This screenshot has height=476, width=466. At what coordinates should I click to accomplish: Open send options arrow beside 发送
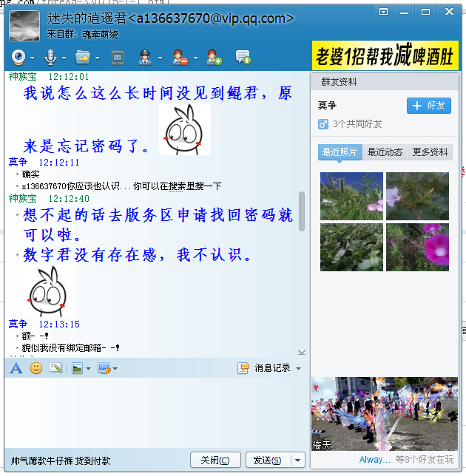[298, 460]
